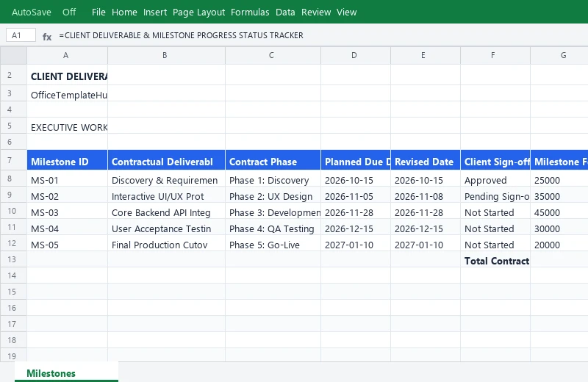The image size is (588, 382).
Task: Click the 25000 fee cell
Action: 559,180
